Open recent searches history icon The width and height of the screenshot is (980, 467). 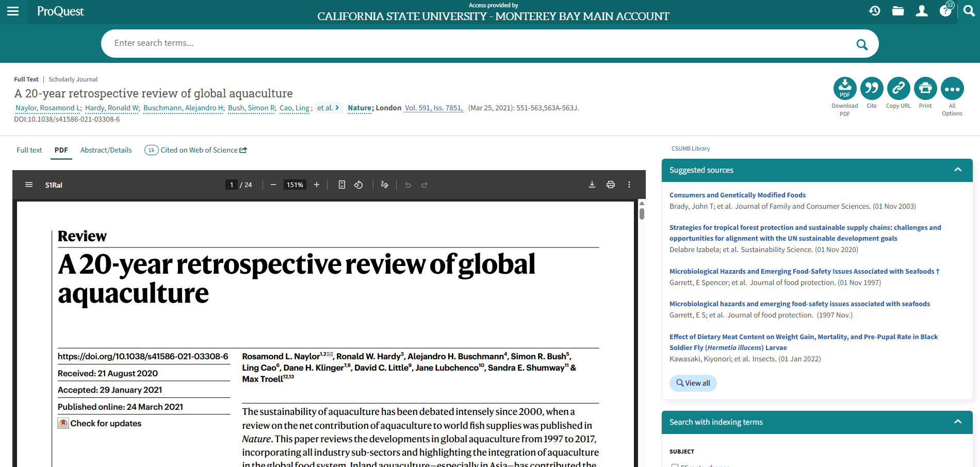pyautogui.click(x=874, y=11)
